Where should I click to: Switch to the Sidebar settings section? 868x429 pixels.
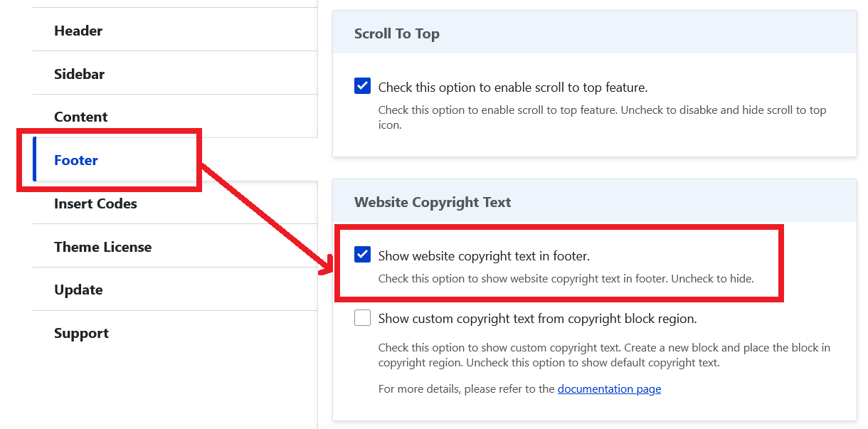click(x=79, y=74)
